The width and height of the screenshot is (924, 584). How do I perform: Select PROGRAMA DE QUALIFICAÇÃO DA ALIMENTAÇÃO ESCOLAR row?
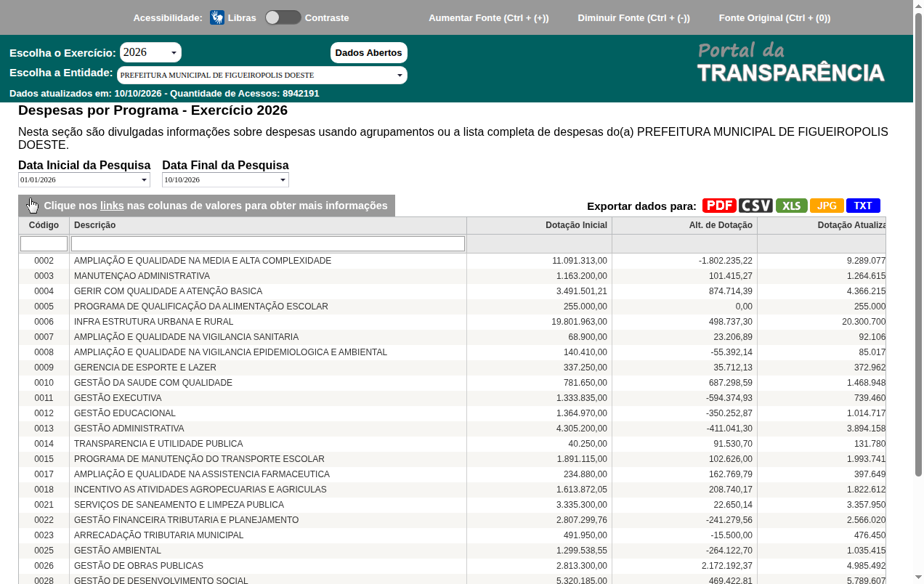coord(452,307)
